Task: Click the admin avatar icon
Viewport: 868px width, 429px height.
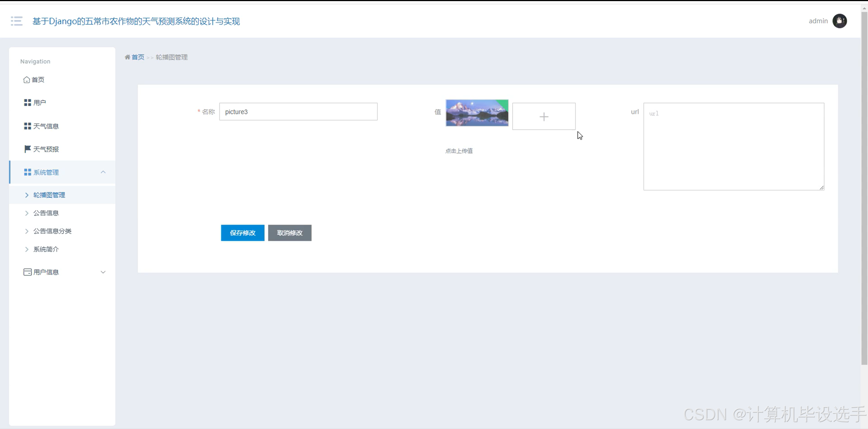Action: (x=839, y=21)
